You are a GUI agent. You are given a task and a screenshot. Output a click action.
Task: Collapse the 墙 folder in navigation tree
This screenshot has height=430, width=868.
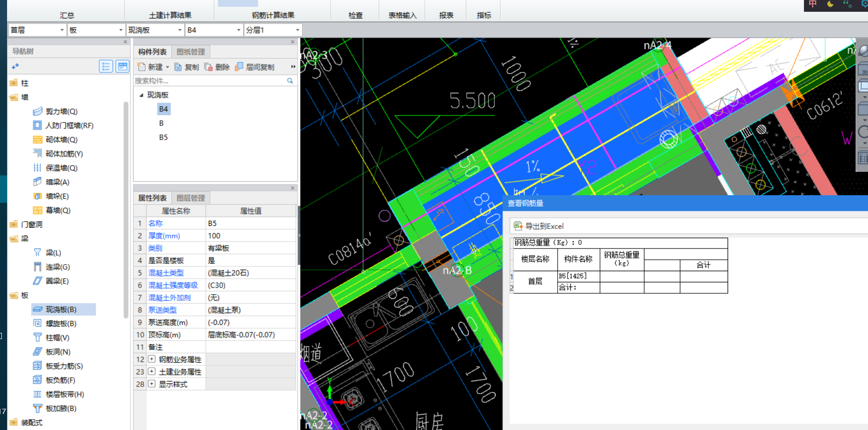tap(13, 97)
